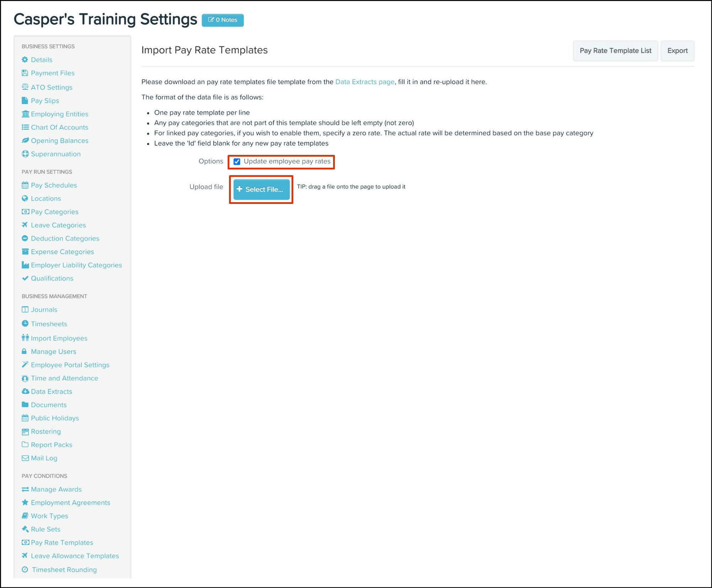Click the cloud download icon for Data Extracts

click(x=25, y=392)
